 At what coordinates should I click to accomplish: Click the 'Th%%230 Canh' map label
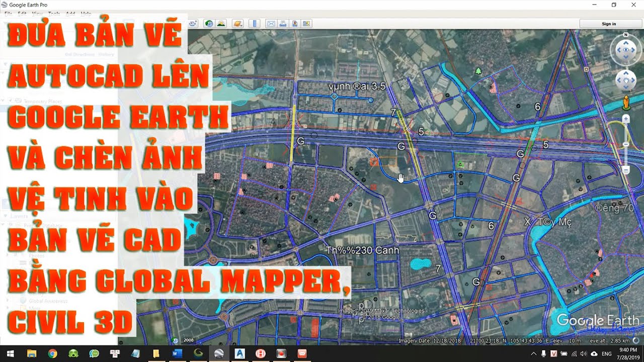362,250
